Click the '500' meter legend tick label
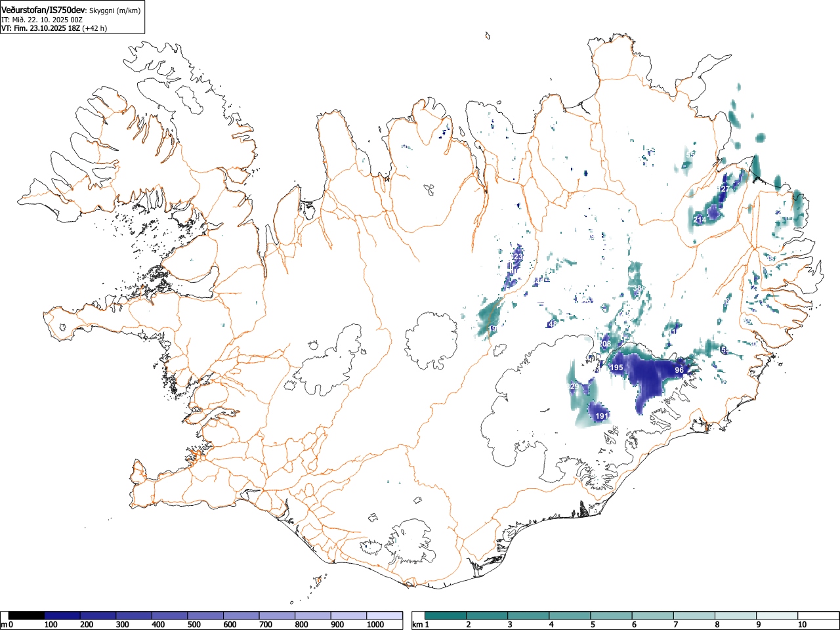This screenshot has width=840, height=630. pyautogui.click(x=194, y=625)
